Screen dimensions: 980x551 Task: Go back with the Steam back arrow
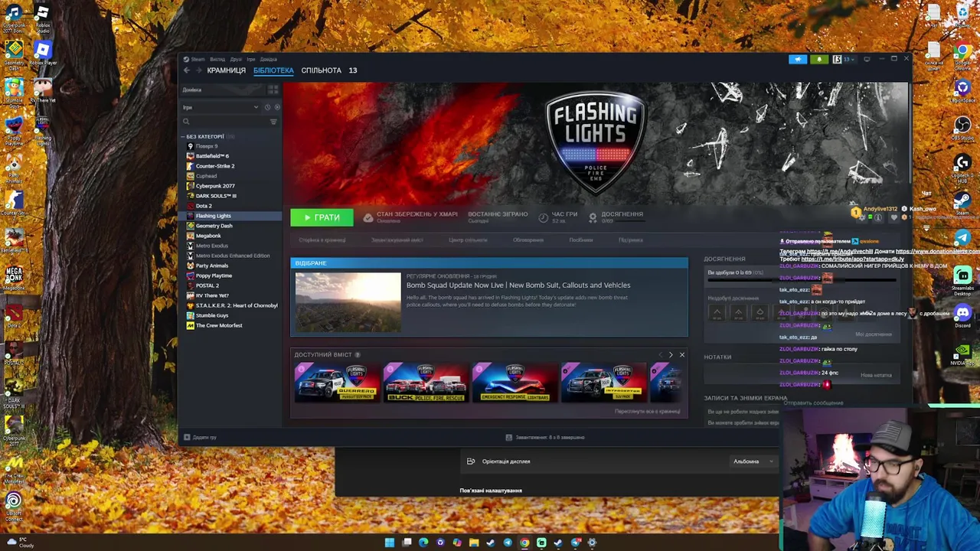click(x=187, y=70)
